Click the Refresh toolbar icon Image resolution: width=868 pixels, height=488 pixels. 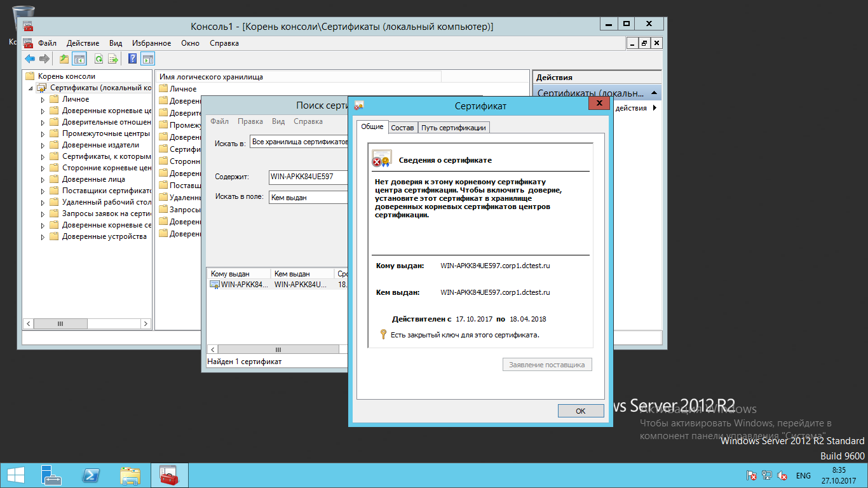(x=99, y=59)
